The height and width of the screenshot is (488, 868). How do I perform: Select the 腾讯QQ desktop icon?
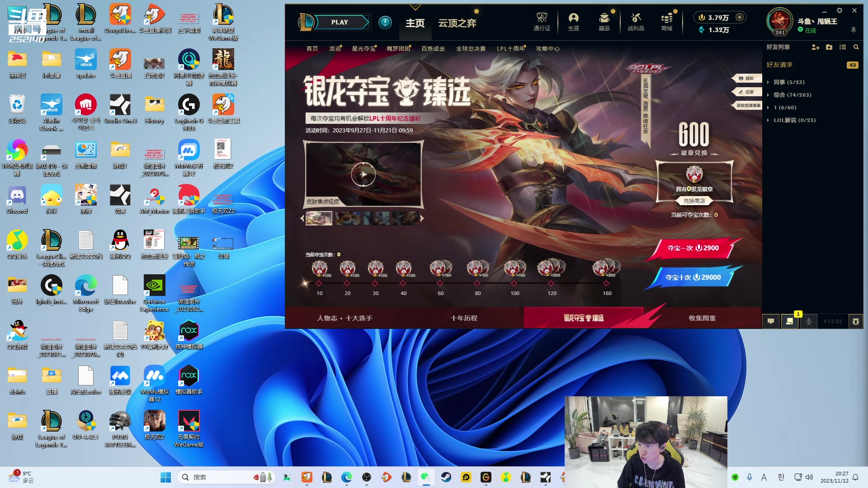120,244
